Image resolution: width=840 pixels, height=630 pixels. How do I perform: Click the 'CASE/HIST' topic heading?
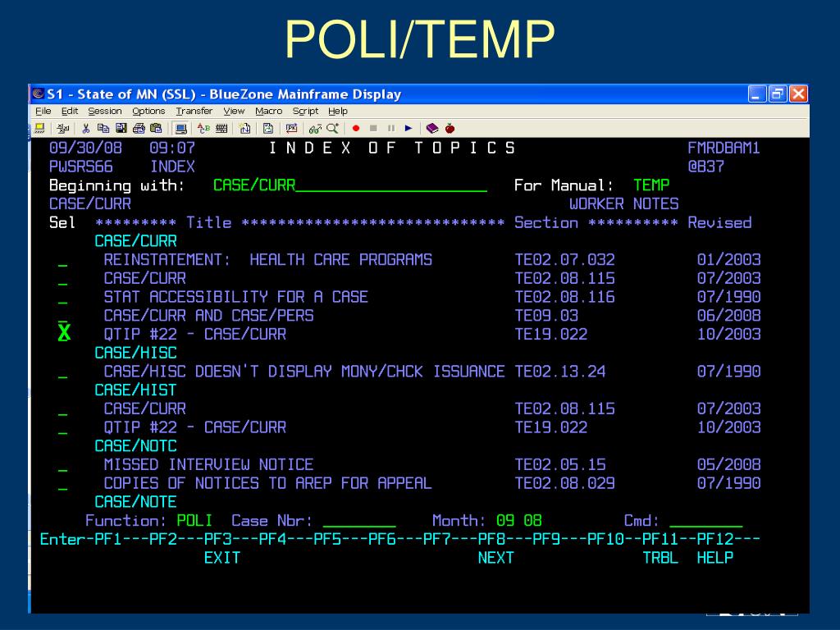[135, 390]
